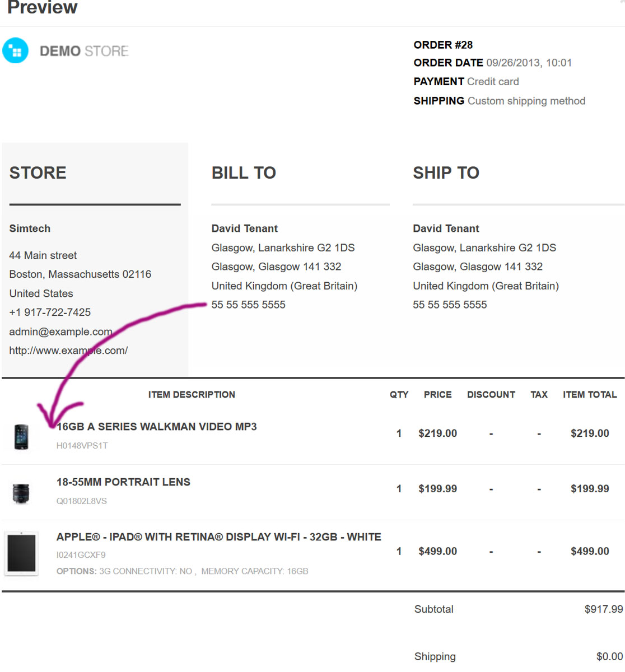Click the Item Description column header
625x672 pixels.
[192, 395]
